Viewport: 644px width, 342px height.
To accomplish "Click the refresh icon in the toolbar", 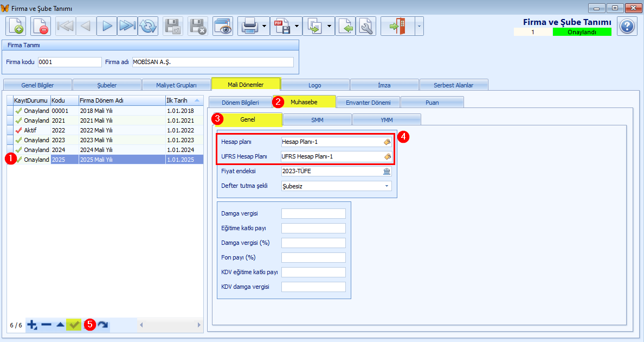I will [147, 26].
